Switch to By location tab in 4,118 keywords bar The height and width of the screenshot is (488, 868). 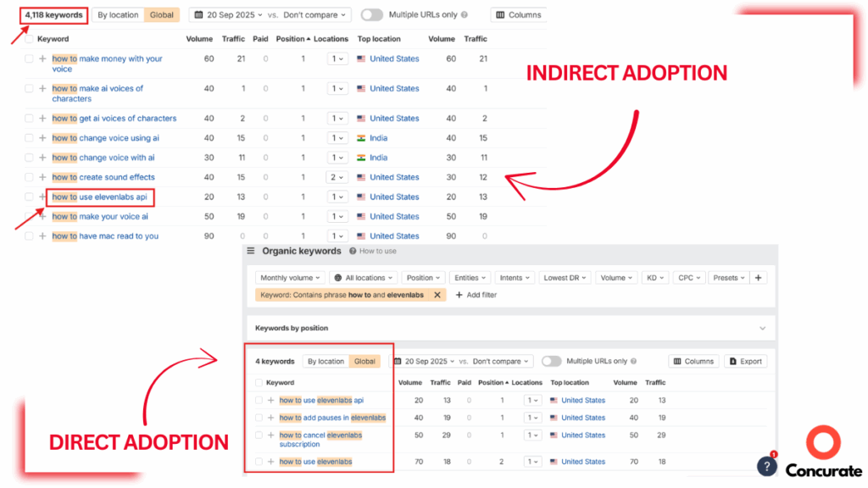tap(118, 15)
